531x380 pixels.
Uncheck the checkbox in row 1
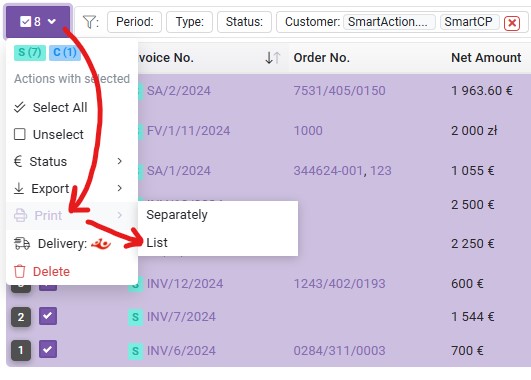[x=48, y=349]
